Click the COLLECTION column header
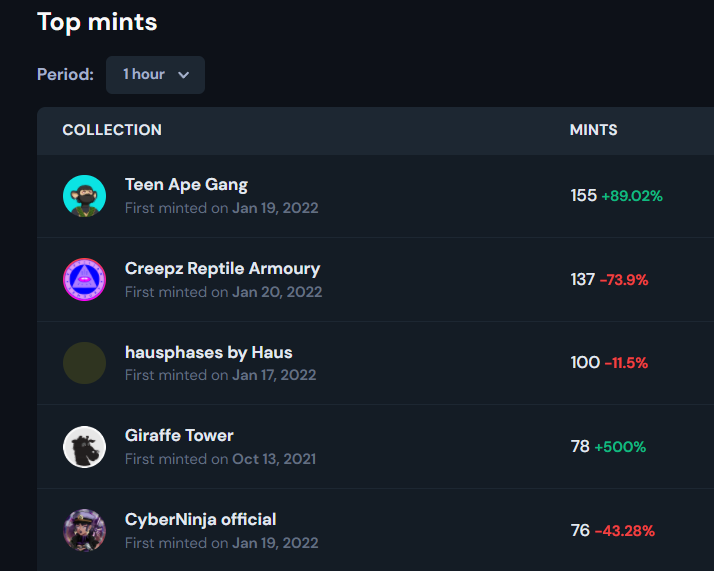 pyautogui.click(x=112, y=130)
